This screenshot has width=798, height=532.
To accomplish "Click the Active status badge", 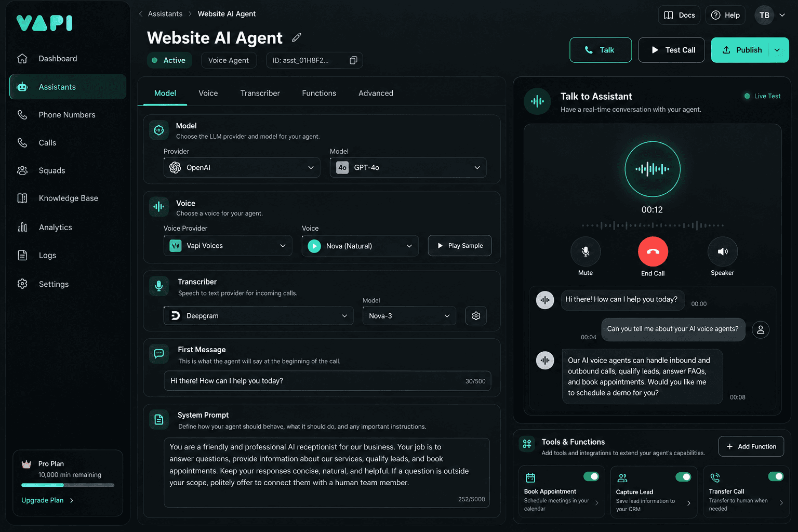I will pyautogui.click(x=169, y=60).
